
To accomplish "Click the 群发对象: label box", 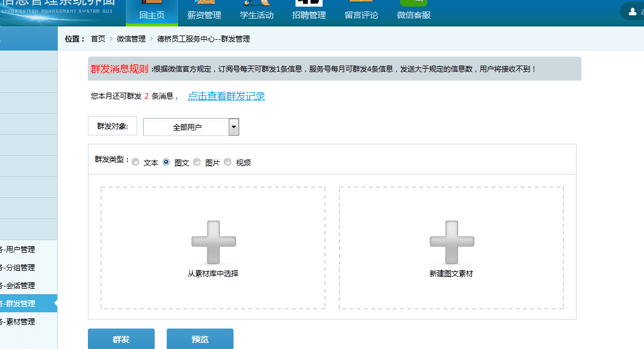I will point(113,126).
